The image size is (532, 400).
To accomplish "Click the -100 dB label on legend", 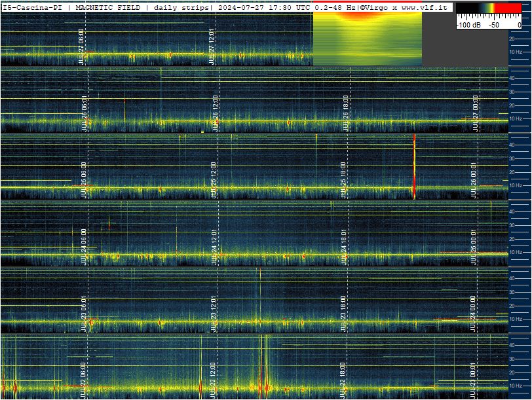I will pyautogui.click(x=468, y=25).
